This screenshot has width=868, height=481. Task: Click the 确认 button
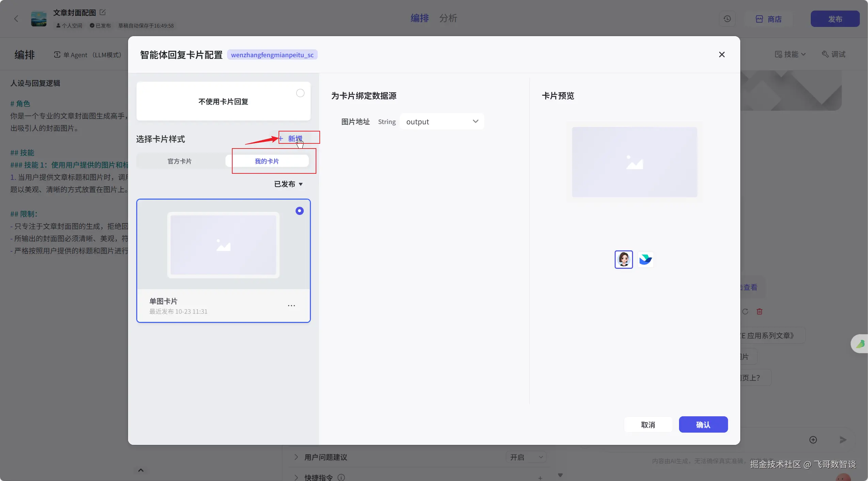pos(703,425)
